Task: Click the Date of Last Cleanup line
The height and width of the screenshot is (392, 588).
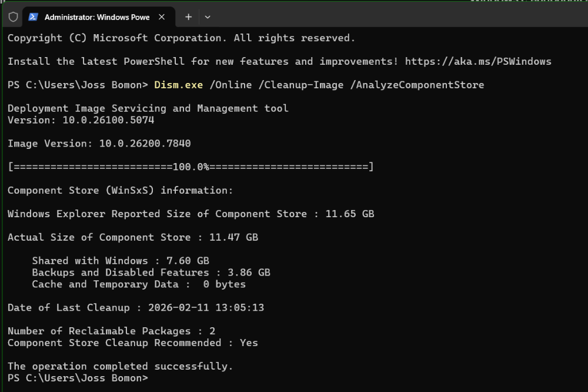Action: [136, 307]
